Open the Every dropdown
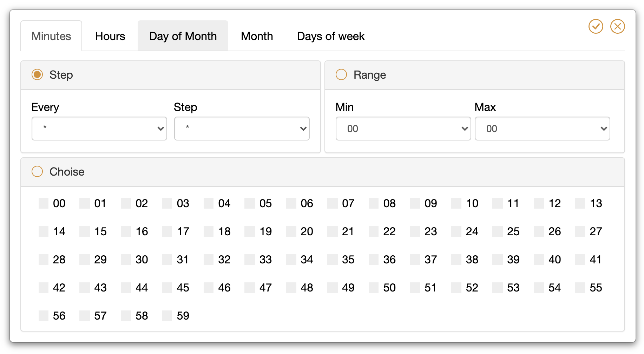The width and height of the screenshot is (644, 354). coord(99,129)
